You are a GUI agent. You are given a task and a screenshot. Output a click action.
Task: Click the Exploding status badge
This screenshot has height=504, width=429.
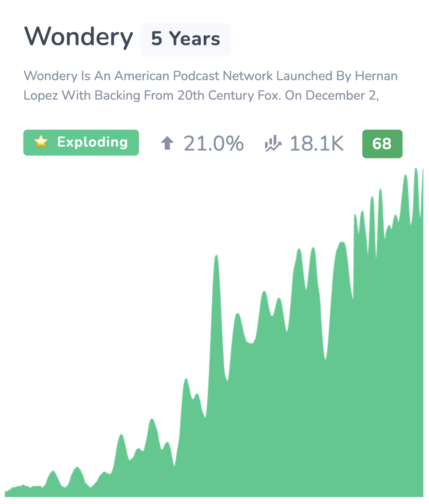pos(81,143)
